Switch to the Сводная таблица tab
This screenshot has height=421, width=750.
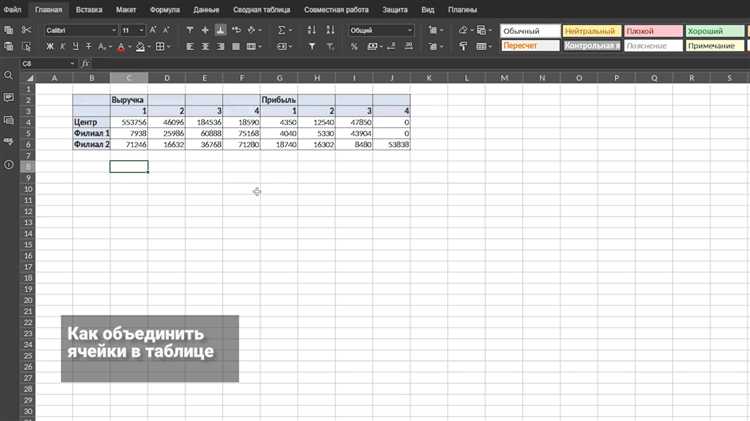pyautogui.click(x=262, y=10)
